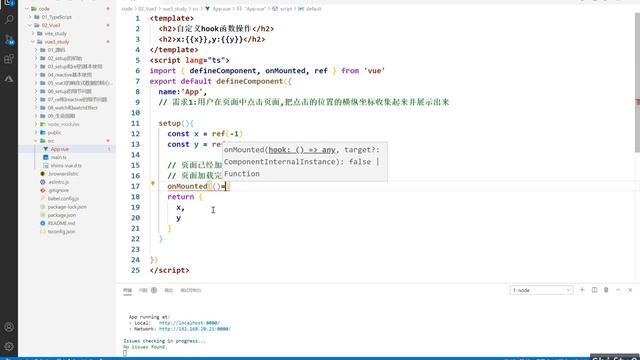The image size is (640, 360).
Task: Open shims-vue.d.ts in the explorer
Action: (x=67, y=165)
